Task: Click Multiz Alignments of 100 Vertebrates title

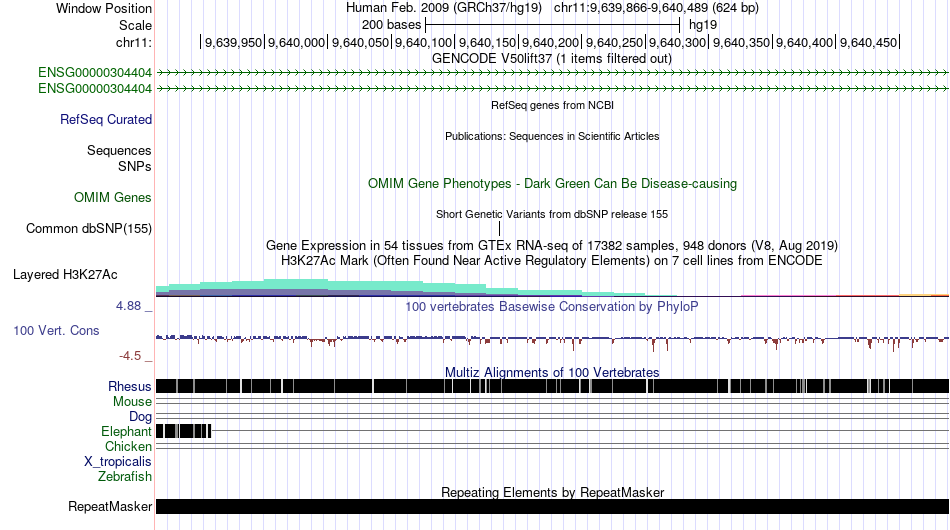Action: click(x=552, y=372)
